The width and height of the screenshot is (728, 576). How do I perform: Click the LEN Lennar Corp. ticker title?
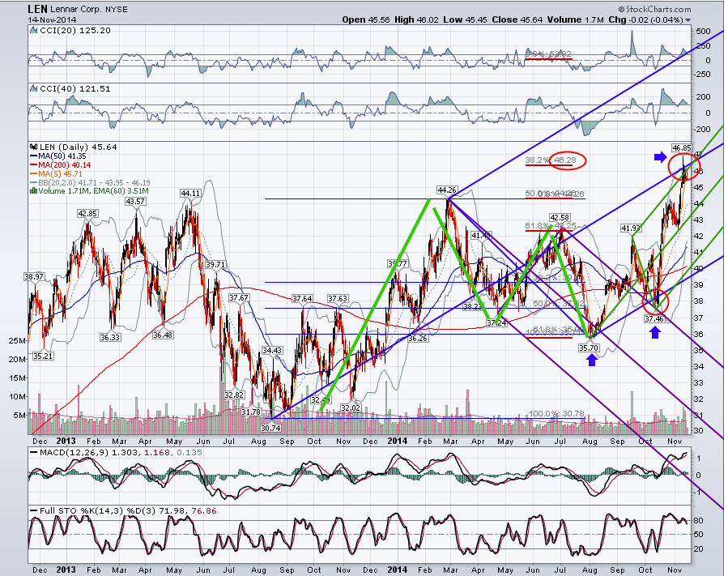point(78,9)
